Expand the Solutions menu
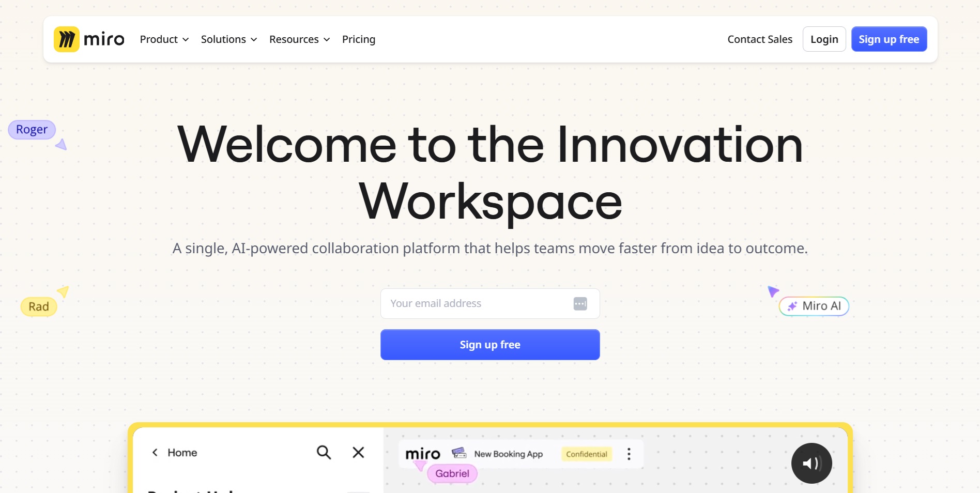The height and width of the screenshot is (493, 980). point(229,39)
